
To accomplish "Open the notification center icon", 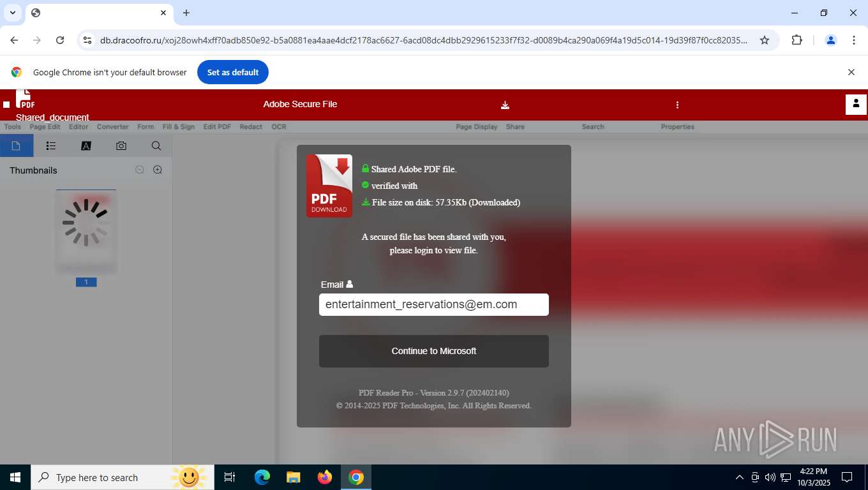I will pyautogui.click(x=847, y=477).
